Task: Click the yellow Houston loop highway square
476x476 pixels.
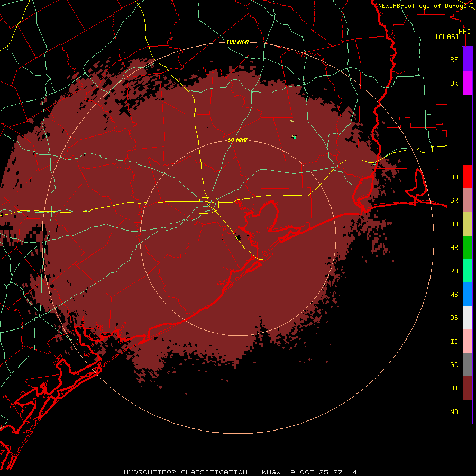Action: tap(209, 205)
